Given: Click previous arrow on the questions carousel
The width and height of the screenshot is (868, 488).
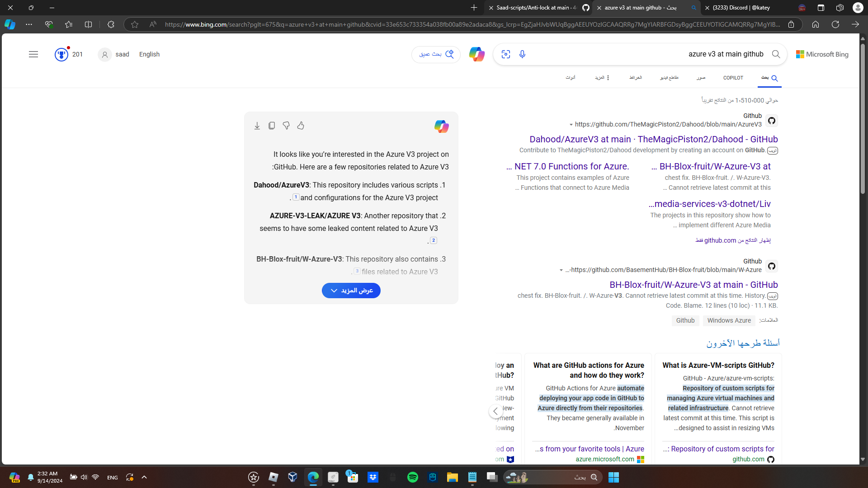Looking at the screenshot, I should point(495,411).
